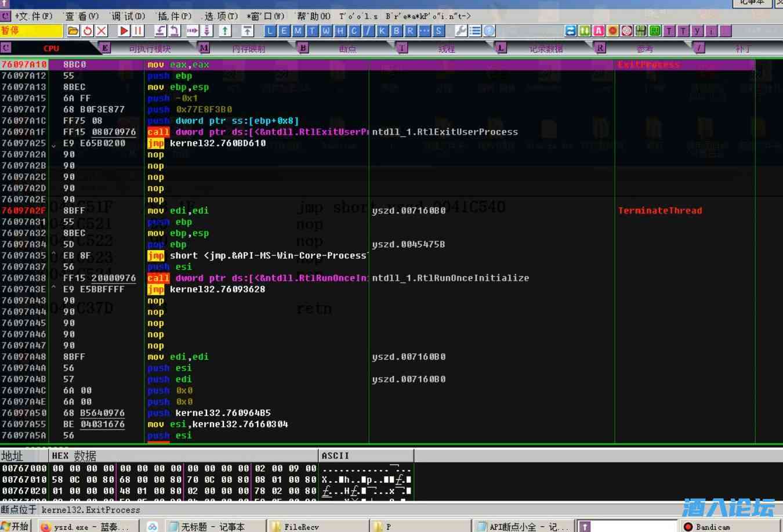
Task: Switch to the 内存映射 tab
Action: (x=248, y=49)
